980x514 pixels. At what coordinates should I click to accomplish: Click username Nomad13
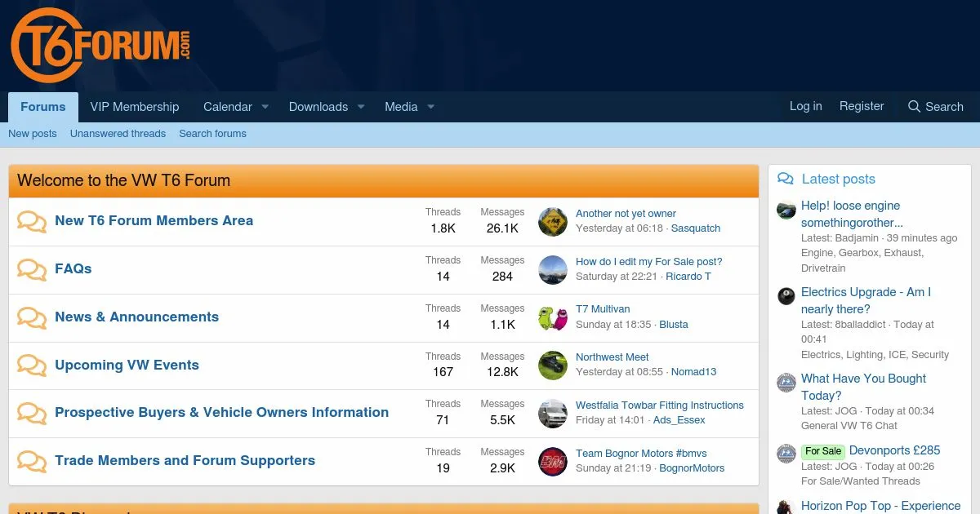[x=693, y=372]
